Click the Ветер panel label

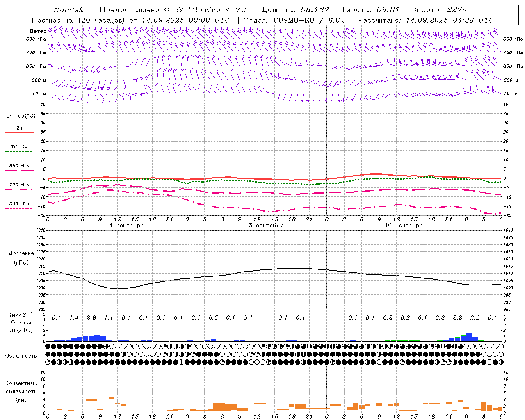[x=38, y=31]
